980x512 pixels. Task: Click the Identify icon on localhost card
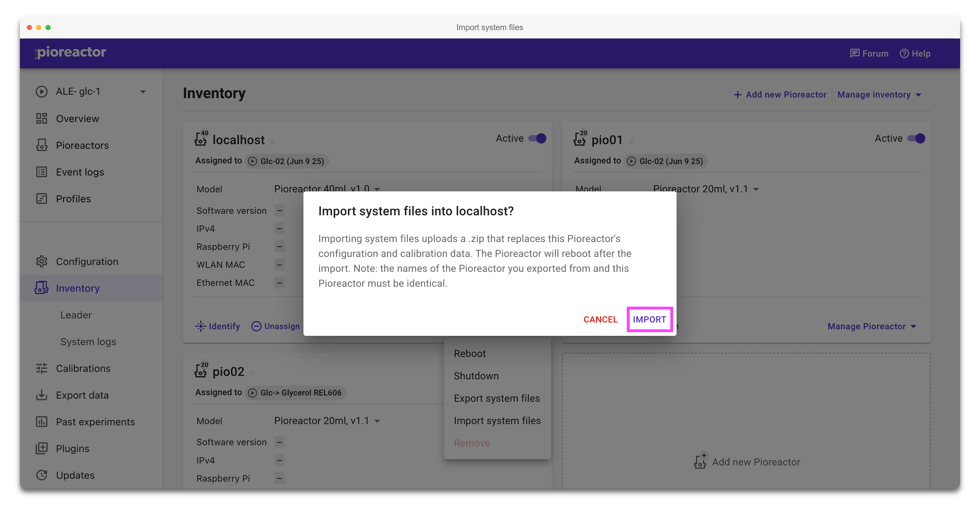pyautogui.click(x=201, y=326)
